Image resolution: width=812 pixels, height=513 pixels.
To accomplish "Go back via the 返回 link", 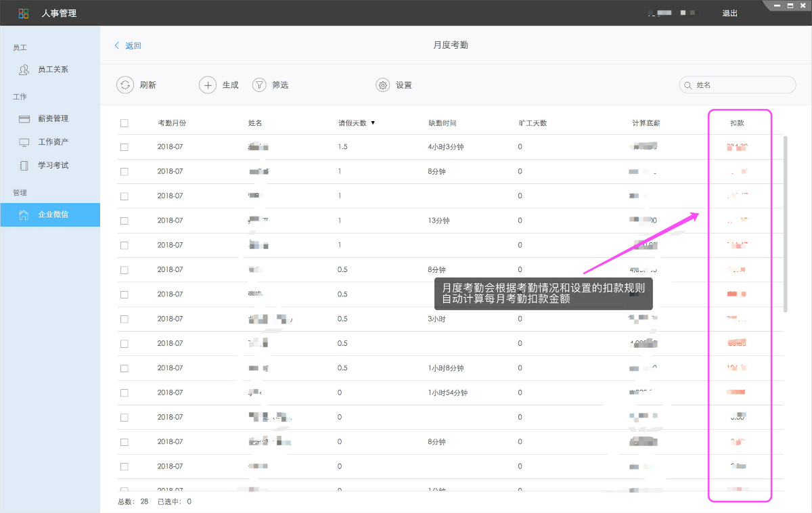I will [133, 45].
